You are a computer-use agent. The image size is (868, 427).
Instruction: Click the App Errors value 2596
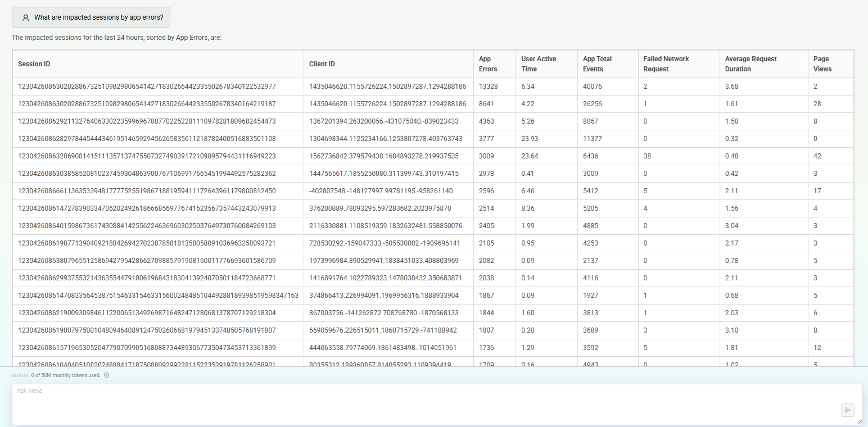click(487, 191)
